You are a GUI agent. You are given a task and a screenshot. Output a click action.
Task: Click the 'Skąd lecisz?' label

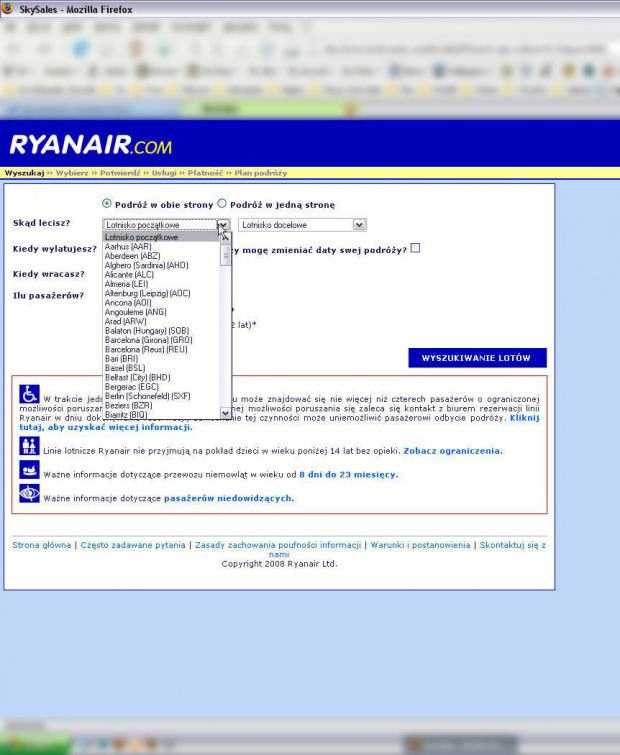41,223
